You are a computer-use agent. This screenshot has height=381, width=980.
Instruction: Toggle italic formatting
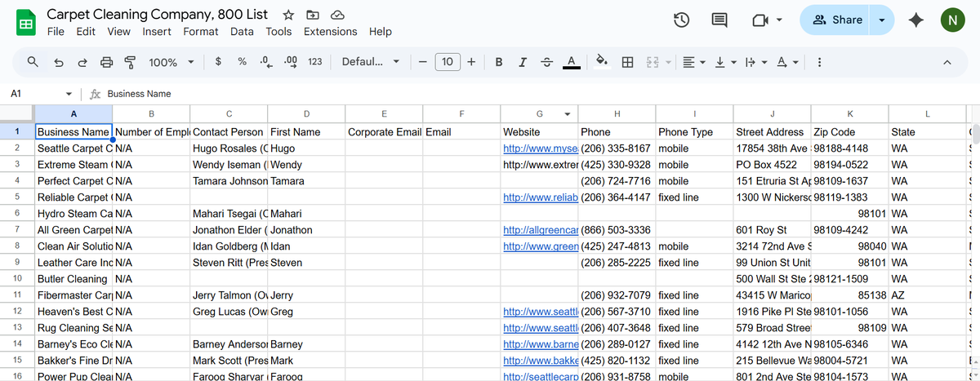coord(523,61)
